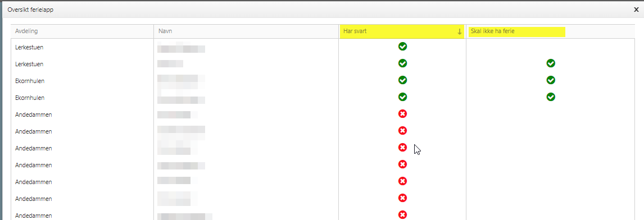Close the Oversikt ferielapp dialog

click(x=636, y=10)
